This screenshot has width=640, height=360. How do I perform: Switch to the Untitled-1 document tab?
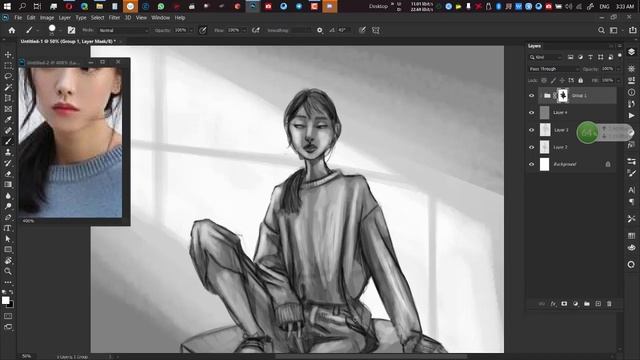(68, 41)
